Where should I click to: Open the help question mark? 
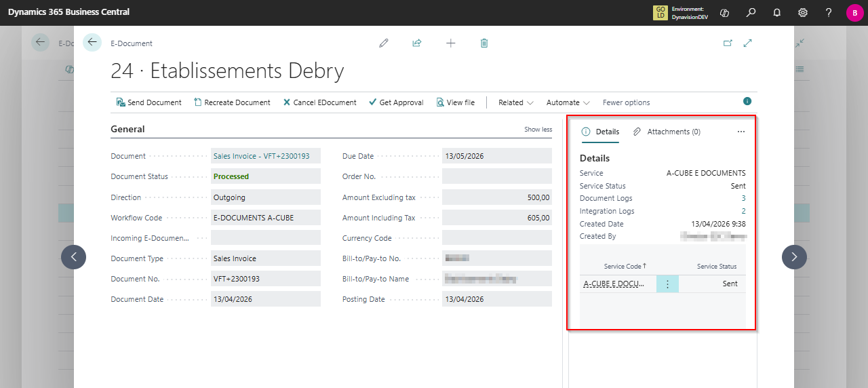pyautogui.click(x=829, y=12)
